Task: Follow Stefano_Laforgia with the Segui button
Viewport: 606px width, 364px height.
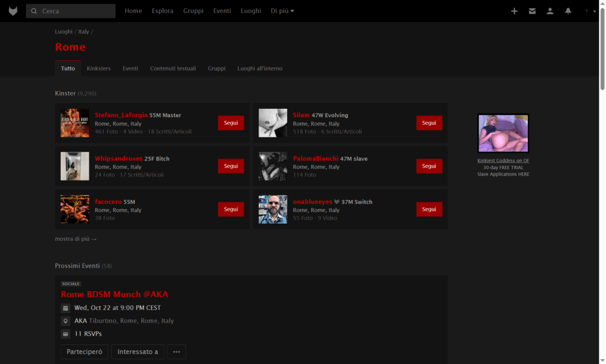Action: click(231, 123)
